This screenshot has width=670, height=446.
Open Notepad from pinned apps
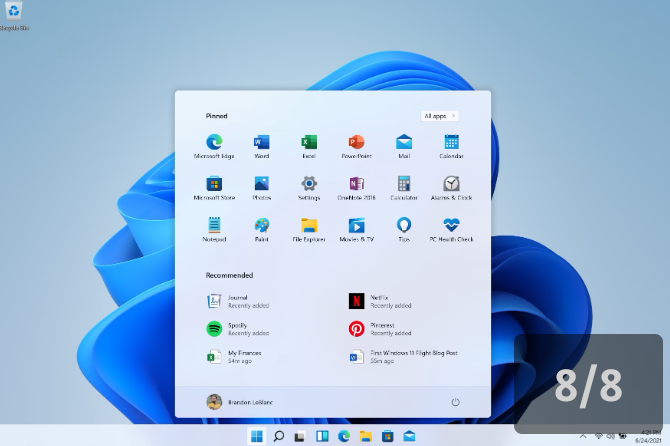point(214,227)
